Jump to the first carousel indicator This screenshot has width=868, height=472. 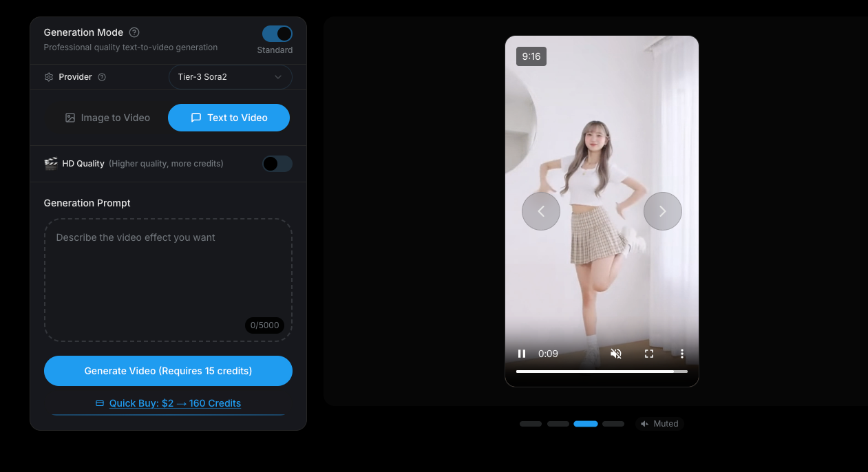pos(531,424)
